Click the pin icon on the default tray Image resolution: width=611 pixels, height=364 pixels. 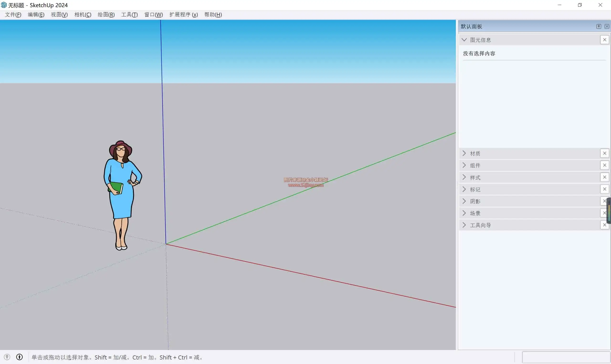tap(599, 26)
